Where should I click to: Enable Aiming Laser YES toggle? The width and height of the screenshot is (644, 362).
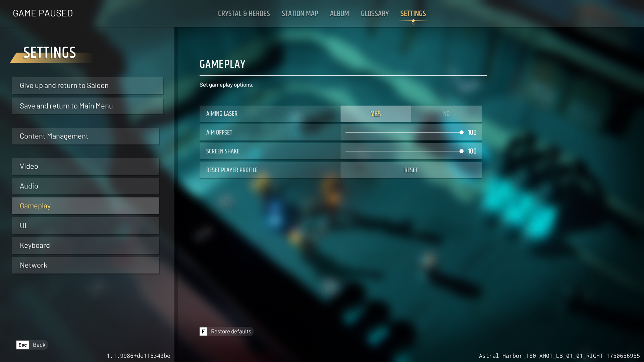click(376, 114)
